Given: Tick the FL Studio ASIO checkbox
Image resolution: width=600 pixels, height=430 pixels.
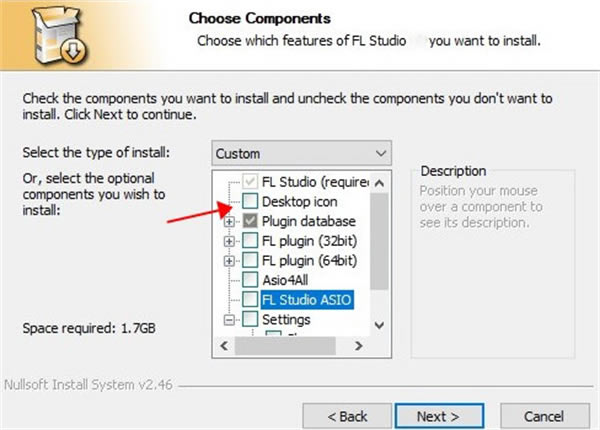Looking at the screenshot, I should pos(250,300).
